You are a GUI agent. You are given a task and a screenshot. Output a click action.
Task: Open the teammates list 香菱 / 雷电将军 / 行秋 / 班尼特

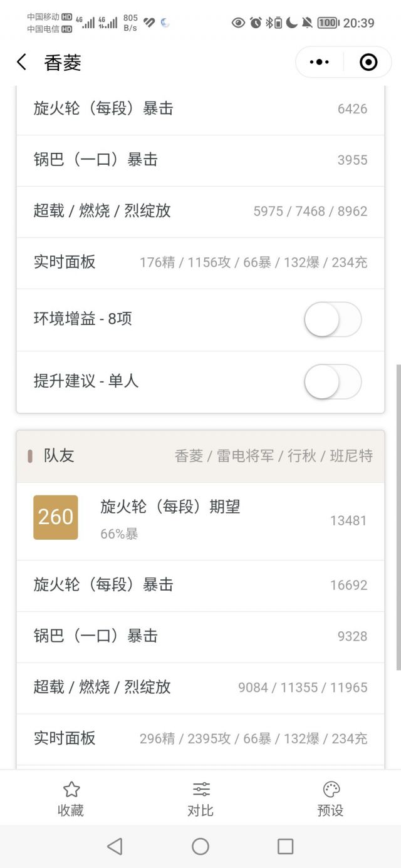(x=273, y=456)
